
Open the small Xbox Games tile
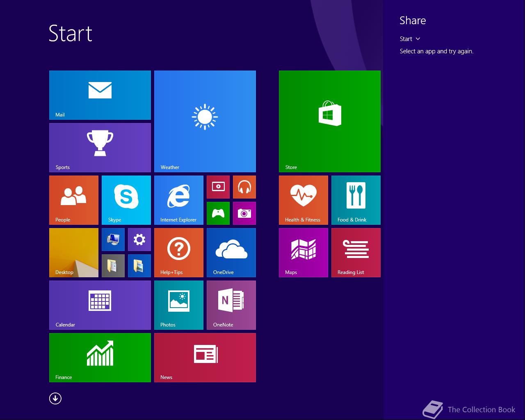(x=218, y=213)
